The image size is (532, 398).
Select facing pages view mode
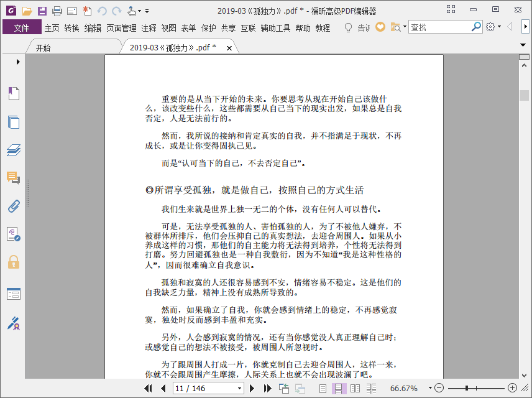[355, 388]
